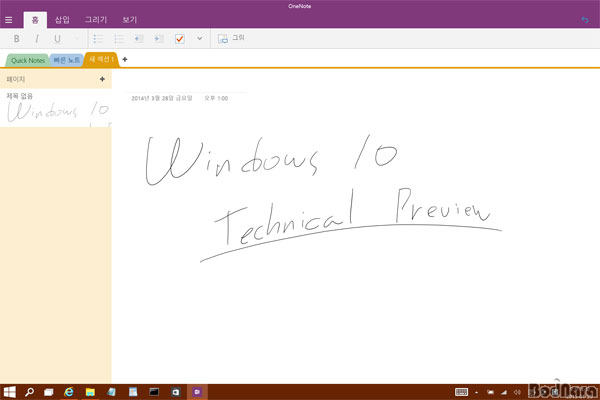Select the Quick Notes section tab
600x400 pixels.
tap(28, 60)
